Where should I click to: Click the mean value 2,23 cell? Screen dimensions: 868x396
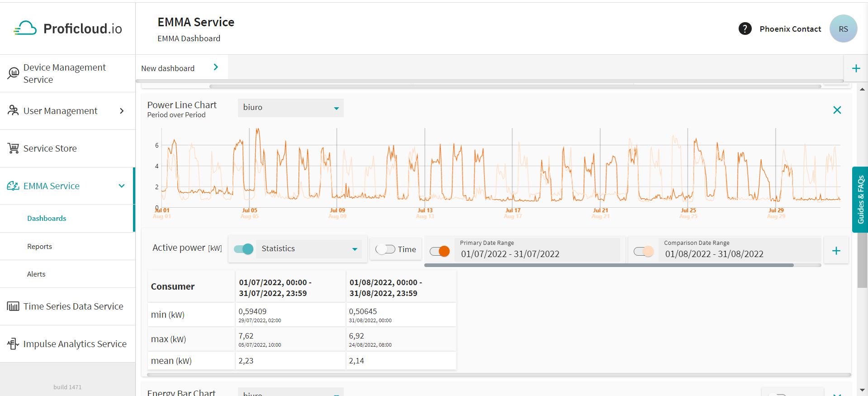pyautogui.click(x=290, y=361)
